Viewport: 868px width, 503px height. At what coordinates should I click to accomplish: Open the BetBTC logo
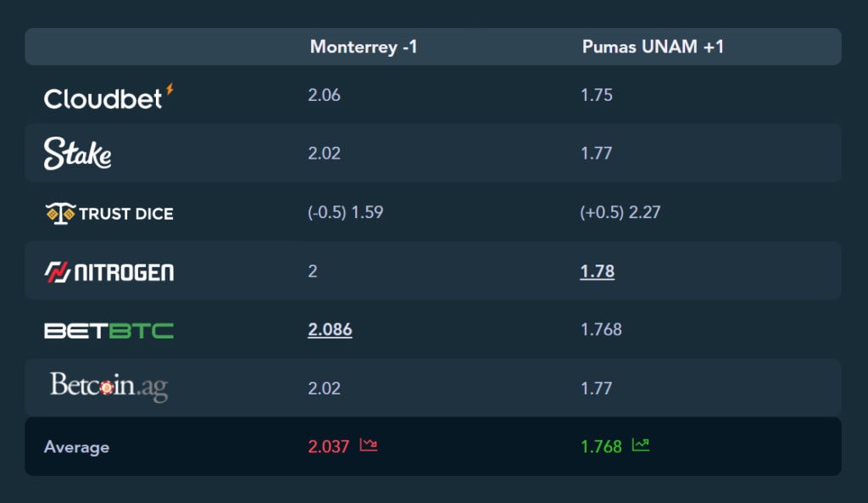(109, 331)
